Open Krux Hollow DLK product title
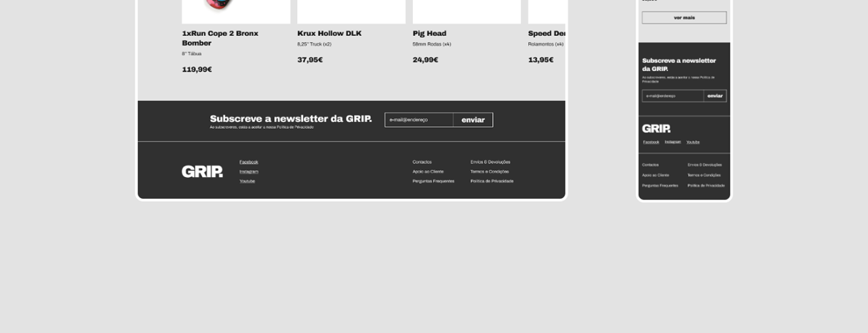The image size is (868, 333). (330, 33)
